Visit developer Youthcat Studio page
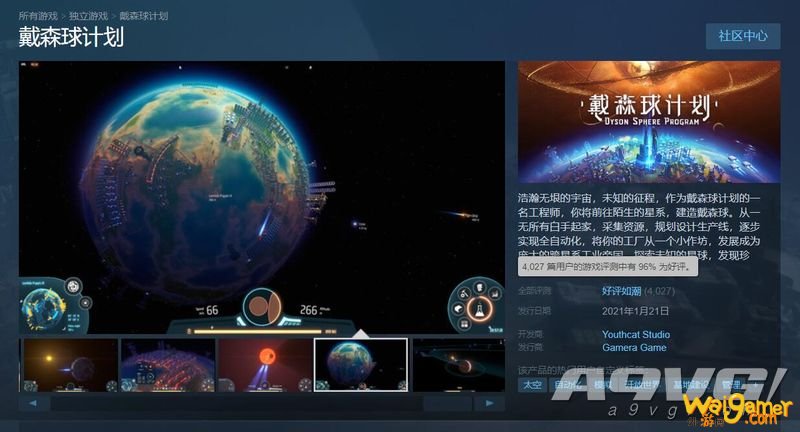This screenshot has height=432, width=800. pos(636,335)
